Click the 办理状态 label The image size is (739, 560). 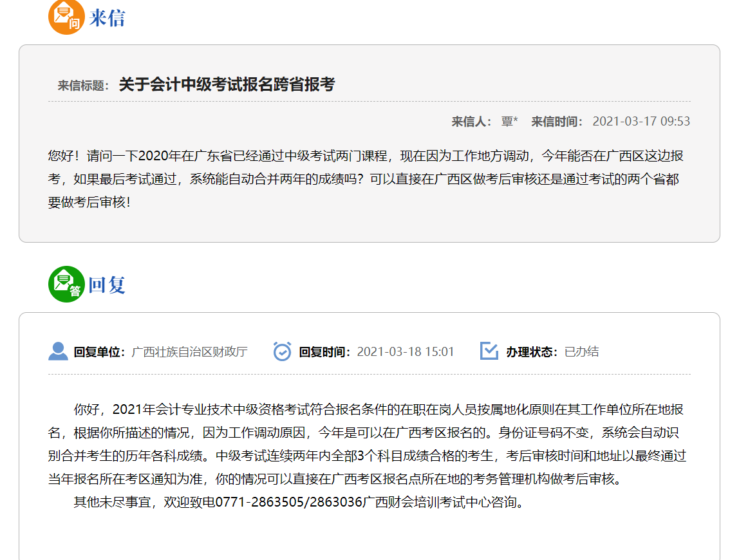click(x=531, y=352)
